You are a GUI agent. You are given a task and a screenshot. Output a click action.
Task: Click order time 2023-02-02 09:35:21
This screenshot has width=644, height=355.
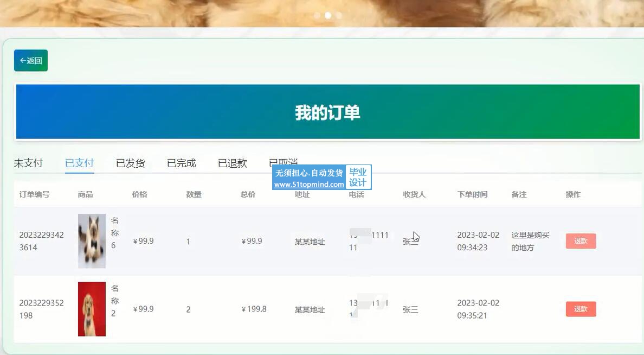coord(478,309)
